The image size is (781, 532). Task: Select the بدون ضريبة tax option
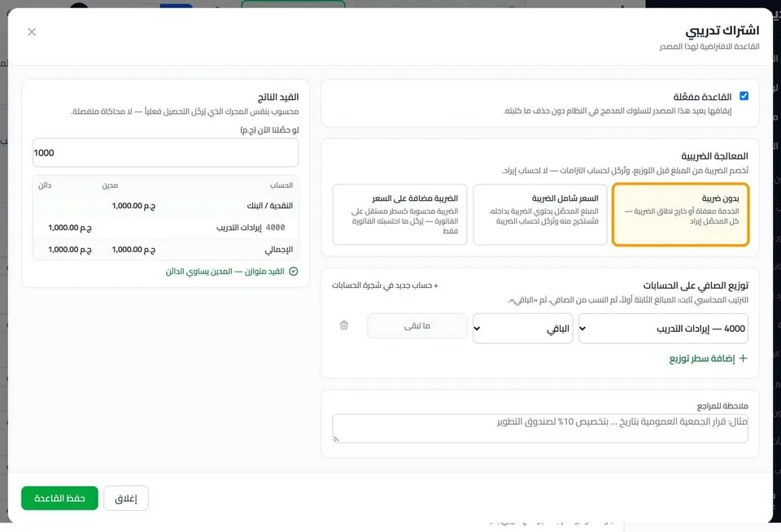pyautogui.click(x=680, y=214)
